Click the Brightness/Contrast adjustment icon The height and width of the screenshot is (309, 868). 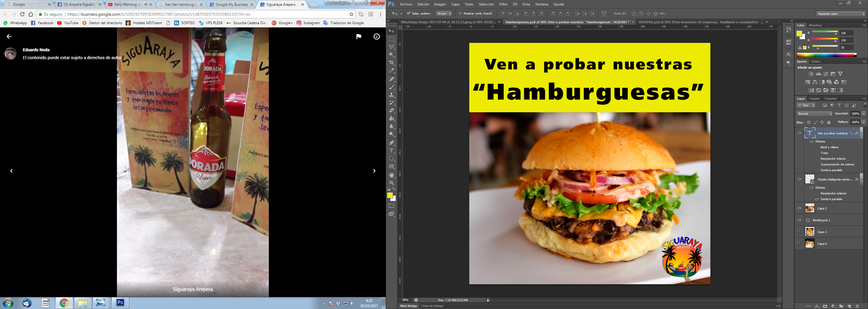coord(811,74)
